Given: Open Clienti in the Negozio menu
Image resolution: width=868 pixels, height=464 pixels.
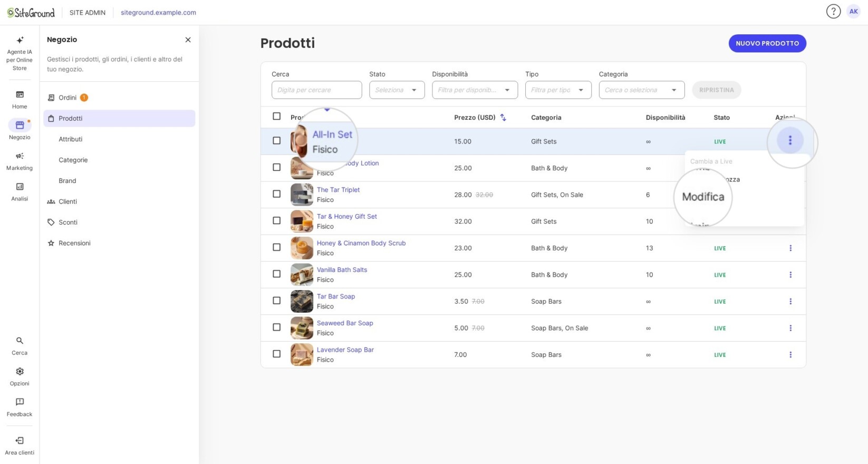Looking at the screenshot, I should pyautogui.click(x=119, y=201).
